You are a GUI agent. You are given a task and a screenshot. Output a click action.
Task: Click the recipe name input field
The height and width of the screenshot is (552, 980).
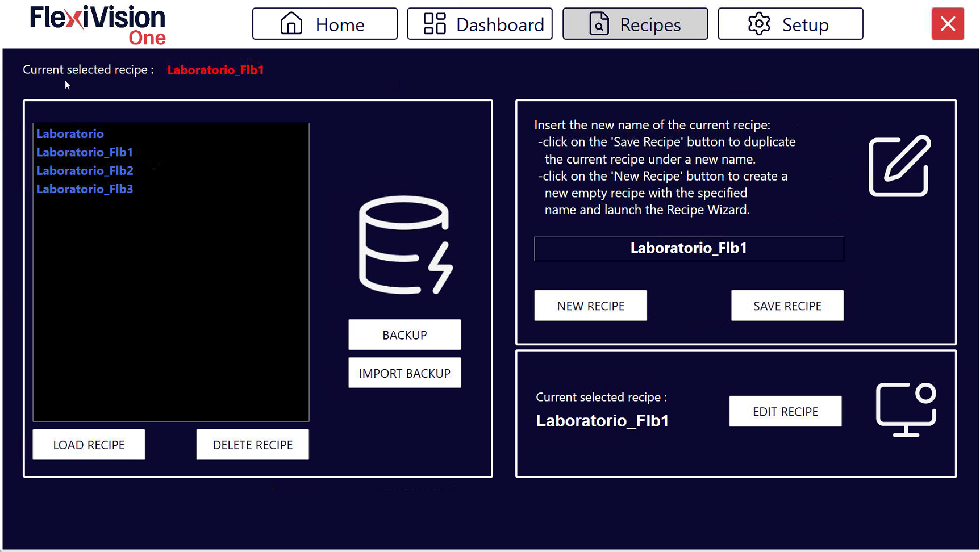coord(689,249)
